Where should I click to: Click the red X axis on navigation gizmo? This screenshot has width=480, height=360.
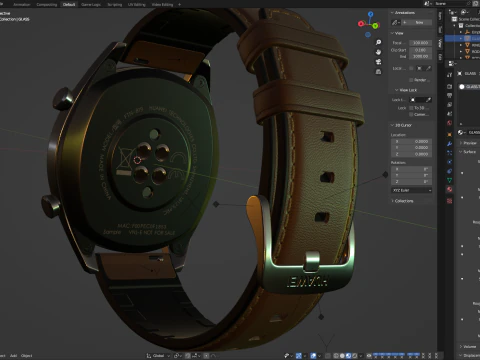pyautogui.click(x=361, y=23)
